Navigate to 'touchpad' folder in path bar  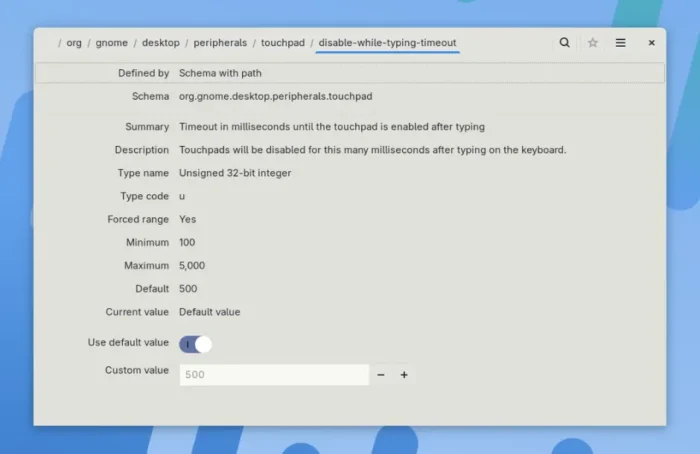point(283,43)
